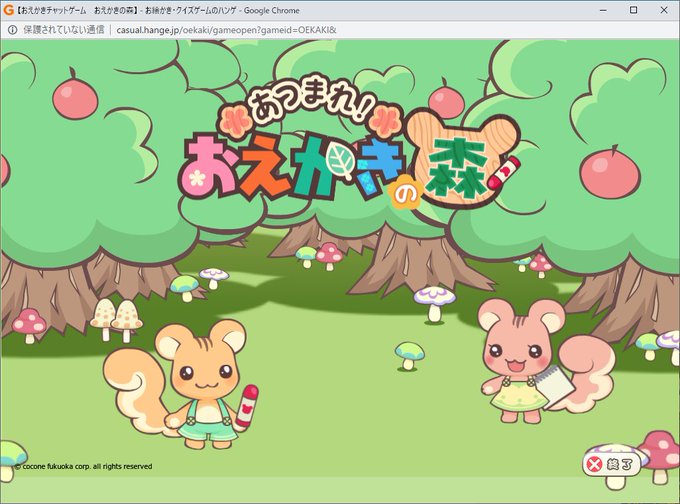Close the Chrome window
The width and height of the screenshot is (680, 504).
(x=664, y=10)
